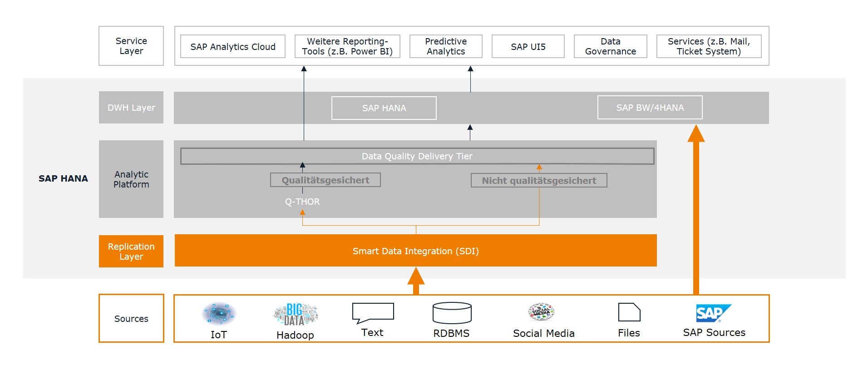Click the Files document icon

(x=629, y=312)
